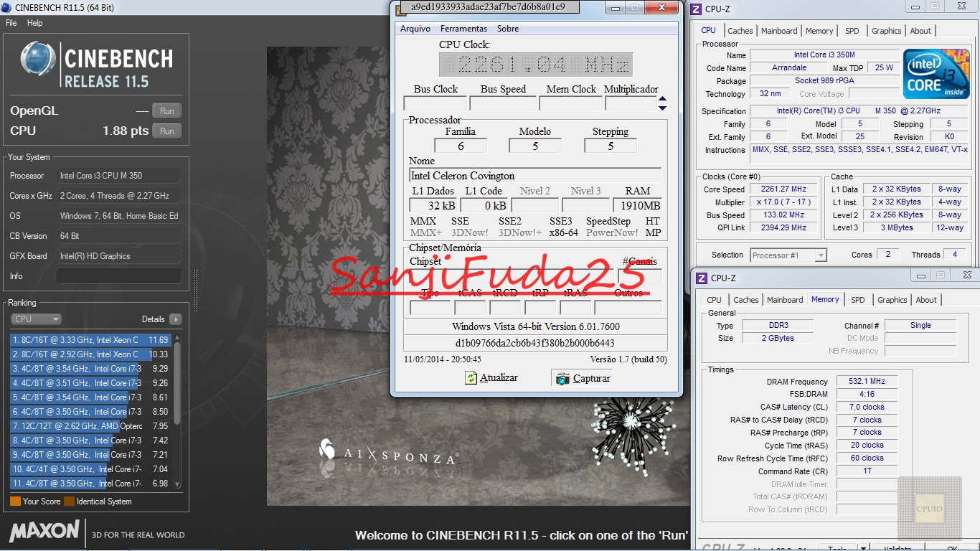Select ranking row 11 with score 6.98
The image size is (980, 551).
90,484
